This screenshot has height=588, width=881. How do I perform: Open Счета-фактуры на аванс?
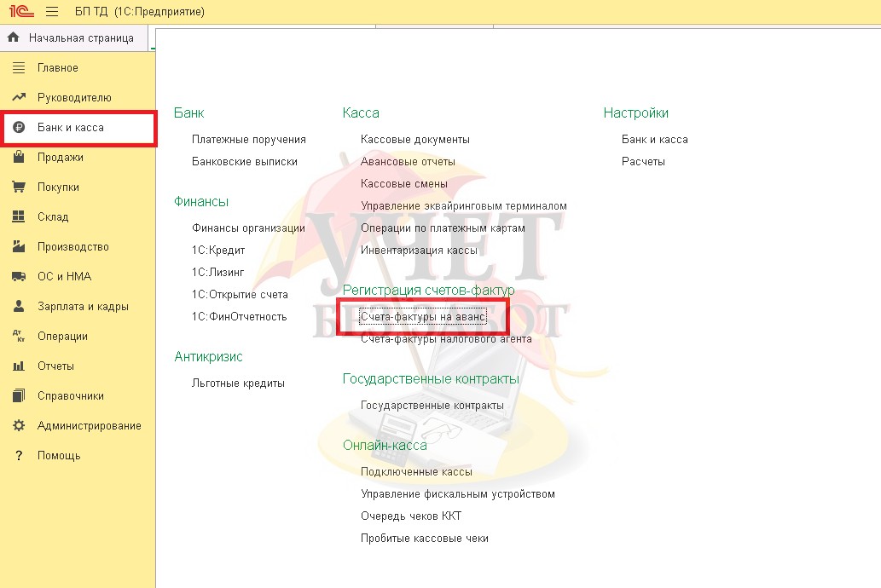pyautogui.click(x=422, y=317)
